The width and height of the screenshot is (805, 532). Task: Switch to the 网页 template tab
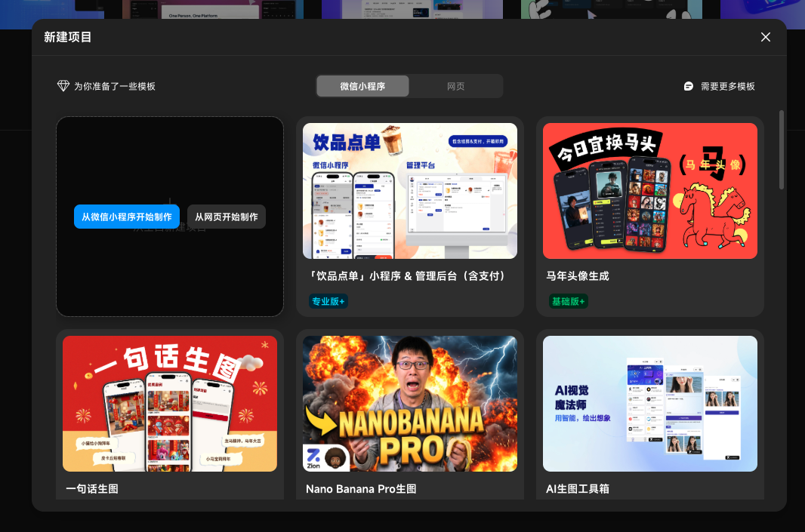click(456, 86)
